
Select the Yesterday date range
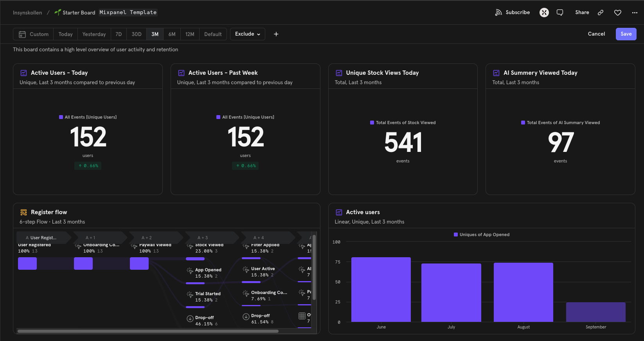94,34
